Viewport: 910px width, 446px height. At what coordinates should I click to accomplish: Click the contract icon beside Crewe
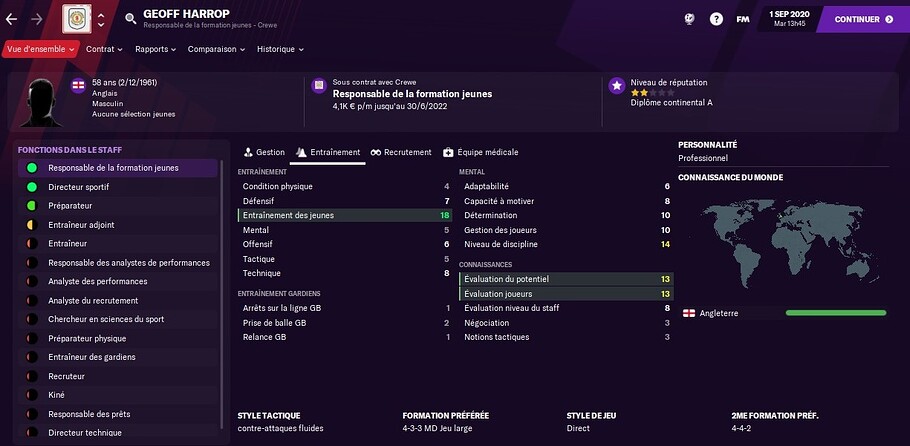point(318,86)
